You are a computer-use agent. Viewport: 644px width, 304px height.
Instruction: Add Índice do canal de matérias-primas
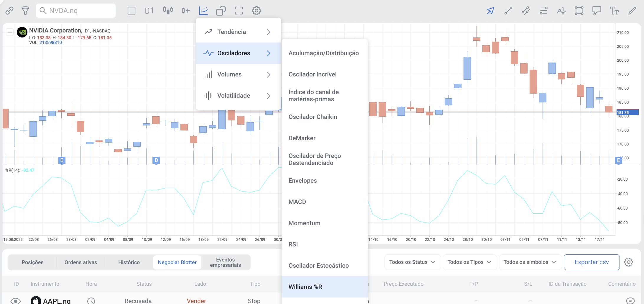pos(324,96)
